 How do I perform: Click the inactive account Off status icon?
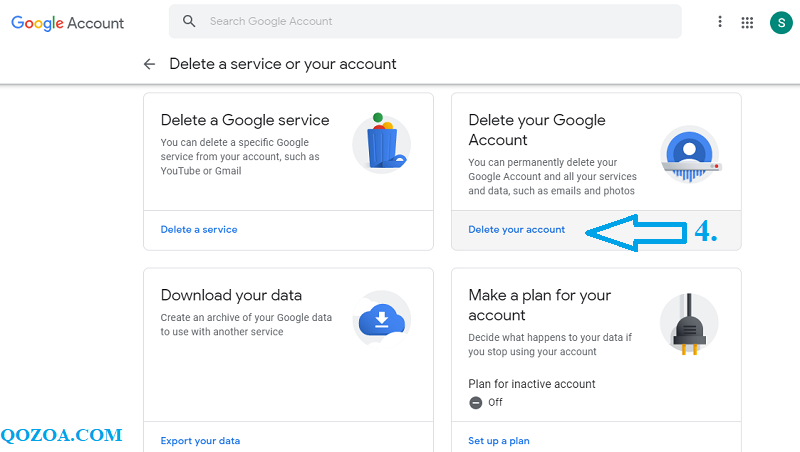coord(475,402)
